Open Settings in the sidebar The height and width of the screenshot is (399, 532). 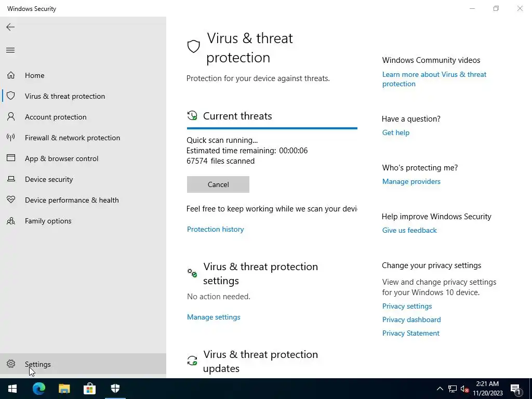(83, 364)
